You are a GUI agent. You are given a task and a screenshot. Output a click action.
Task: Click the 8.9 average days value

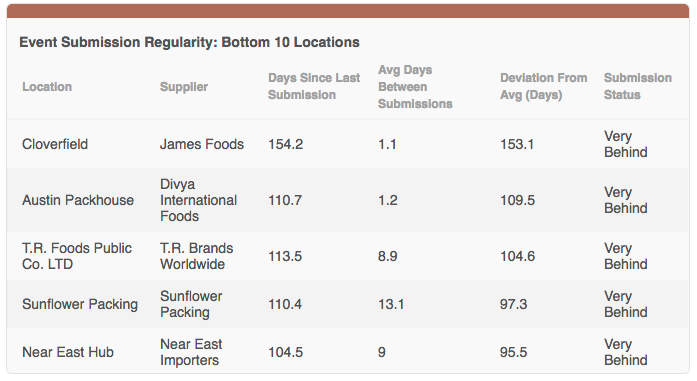(388, 256)
